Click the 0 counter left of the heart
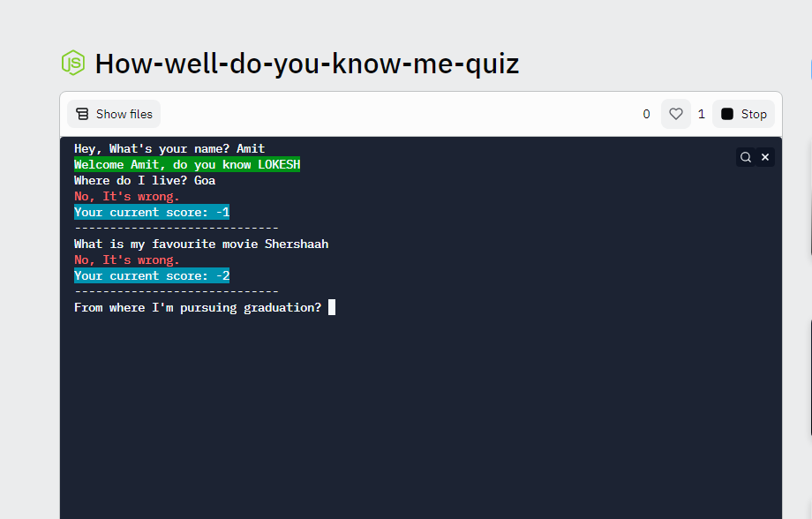This screenshot has width=812, height=519. [646, 114]
